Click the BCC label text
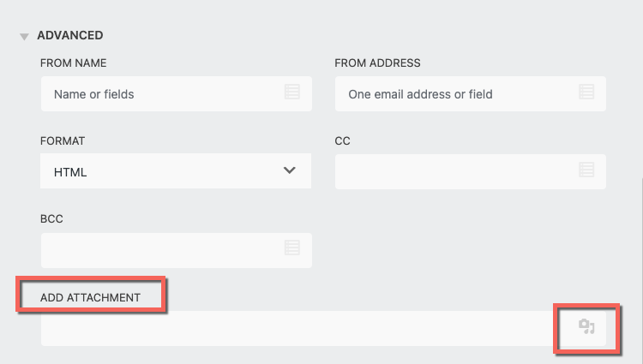 click(52, 218)
